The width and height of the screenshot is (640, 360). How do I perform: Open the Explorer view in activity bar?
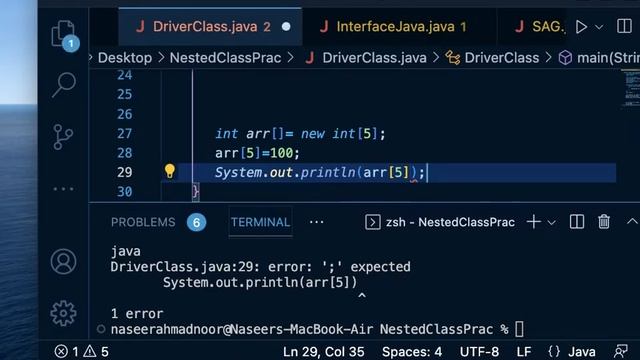click(x=64, y=33)
